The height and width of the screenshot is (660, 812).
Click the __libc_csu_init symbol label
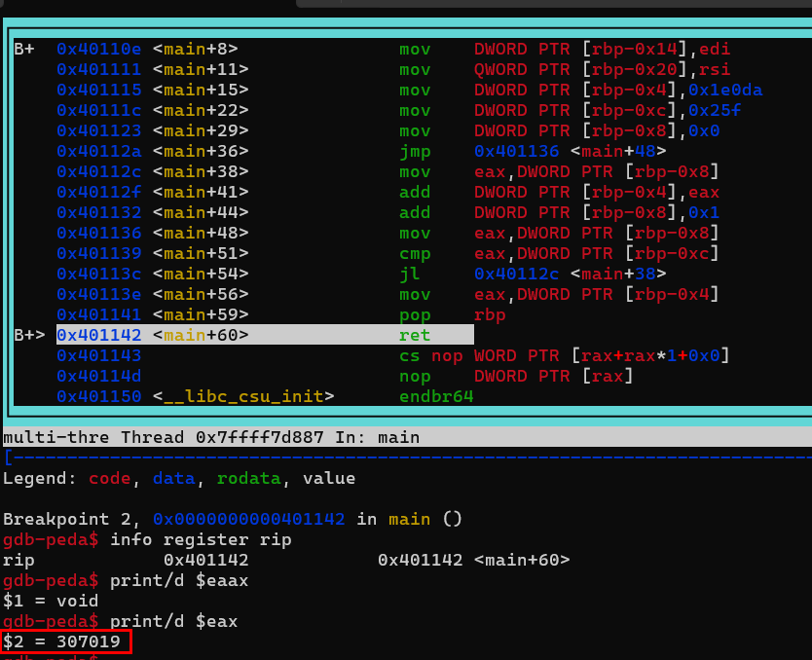click(x=243, y=396)
